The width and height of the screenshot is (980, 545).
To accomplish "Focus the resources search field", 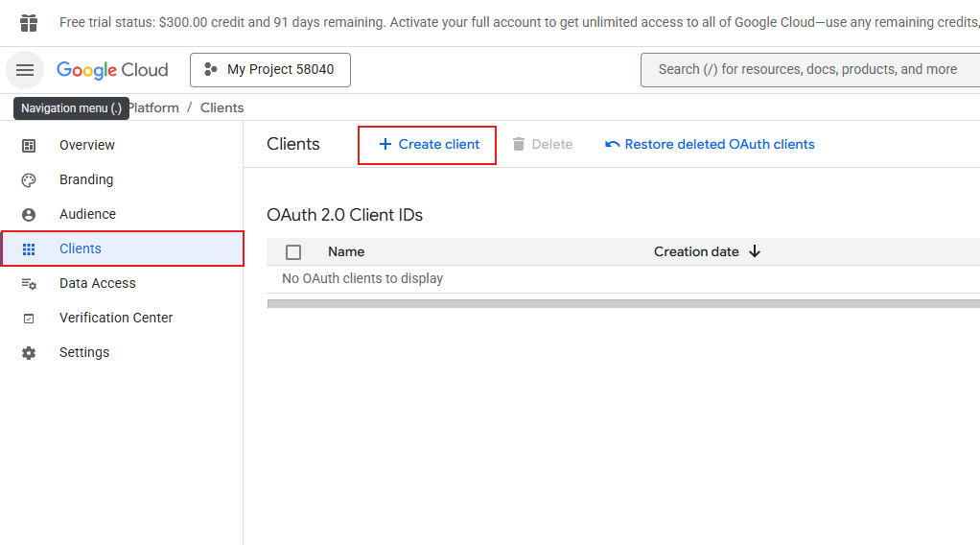I will 807,70.
